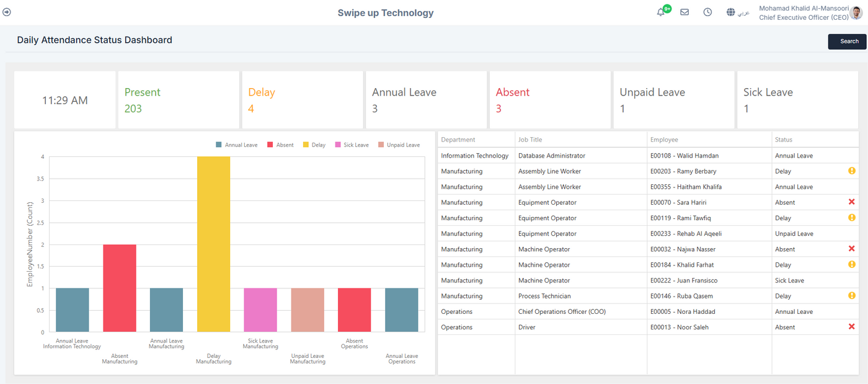Open the Absent summary card
Image resolution: width=868 pixels, height=384 pixels.
(x=549, y=100)
